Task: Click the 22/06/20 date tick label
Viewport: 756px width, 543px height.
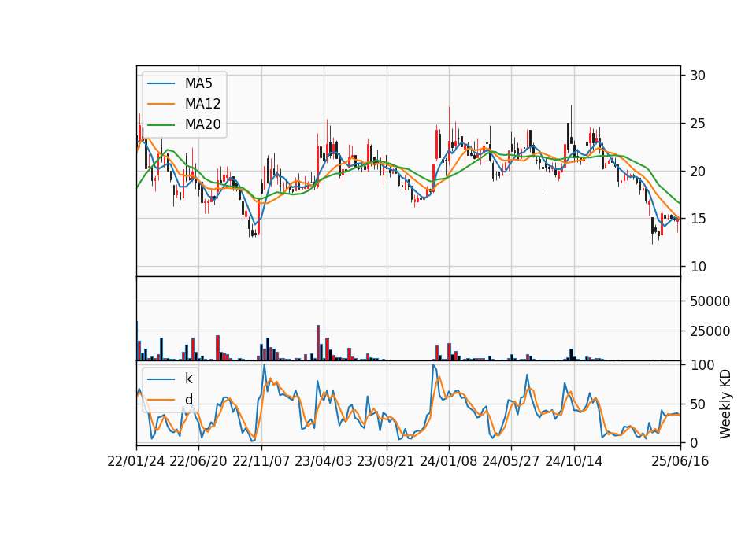Action: (198, 461)
